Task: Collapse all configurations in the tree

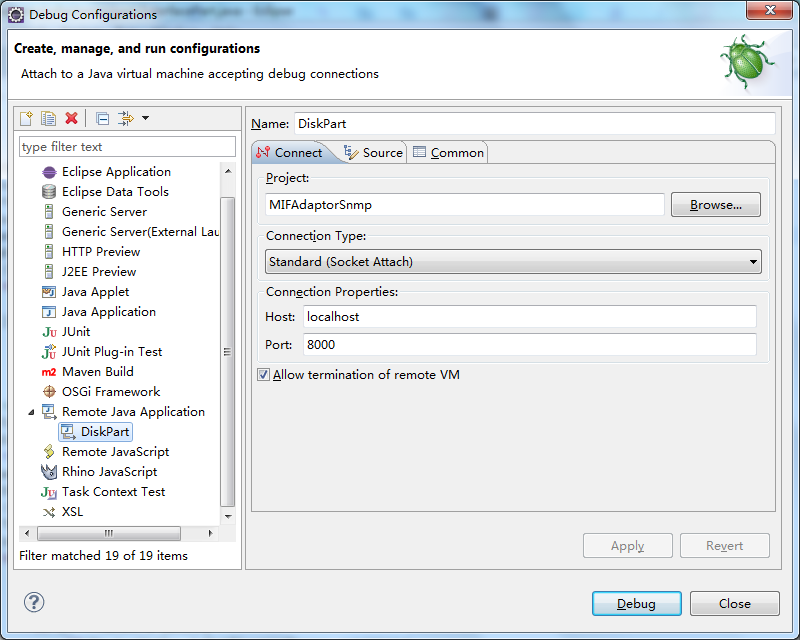Action: (x=102, y=118)
